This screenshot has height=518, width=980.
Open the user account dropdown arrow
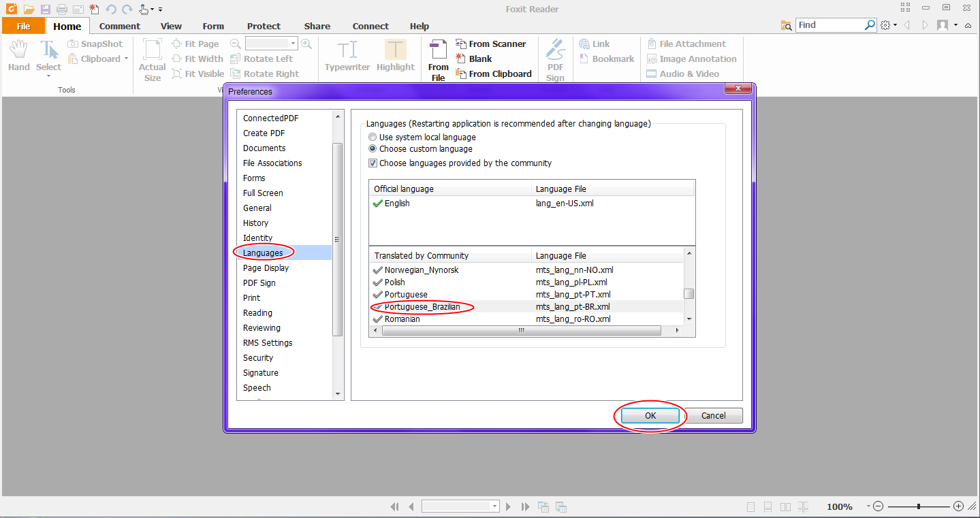[956, 25]
